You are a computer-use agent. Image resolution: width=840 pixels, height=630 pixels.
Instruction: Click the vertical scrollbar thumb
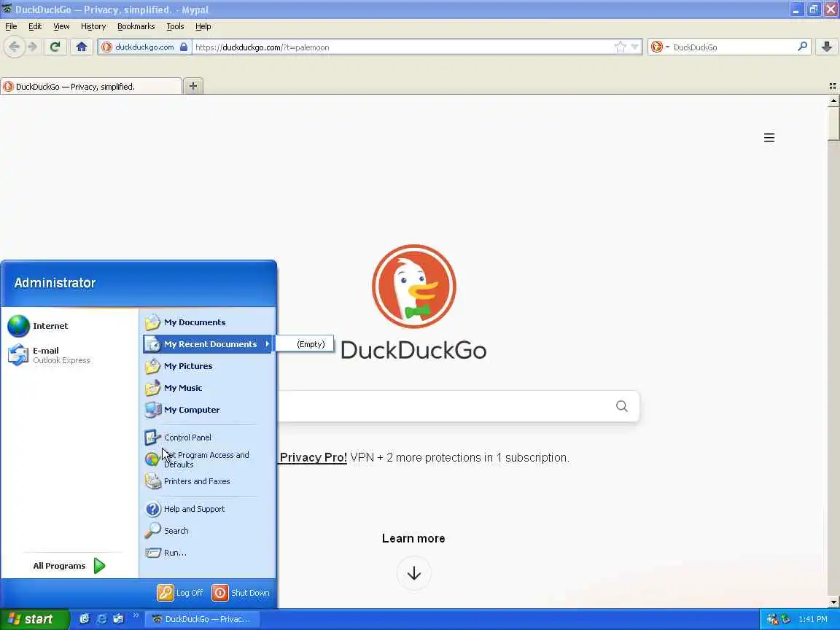pyautogui.click(x=833, y=124)
